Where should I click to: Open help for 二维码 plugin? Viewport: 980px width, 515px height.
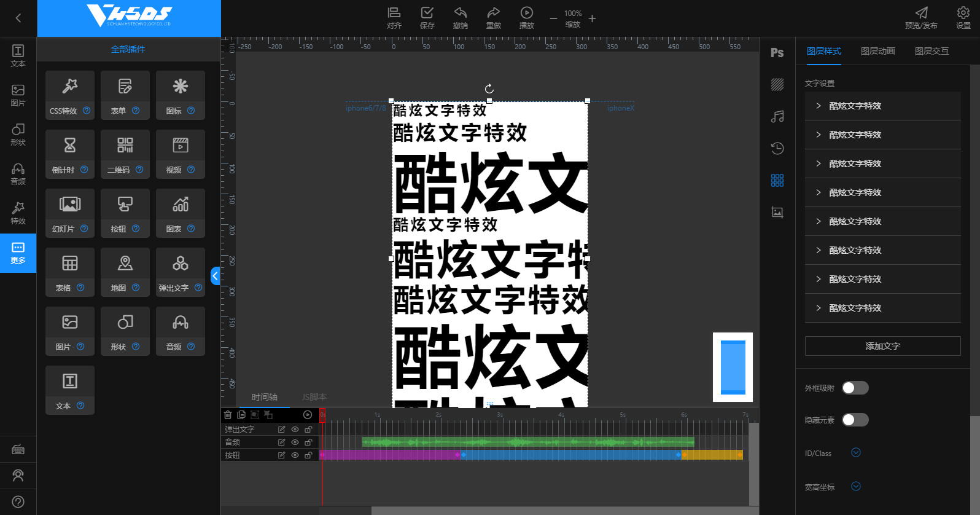click(x=139, y=170)
